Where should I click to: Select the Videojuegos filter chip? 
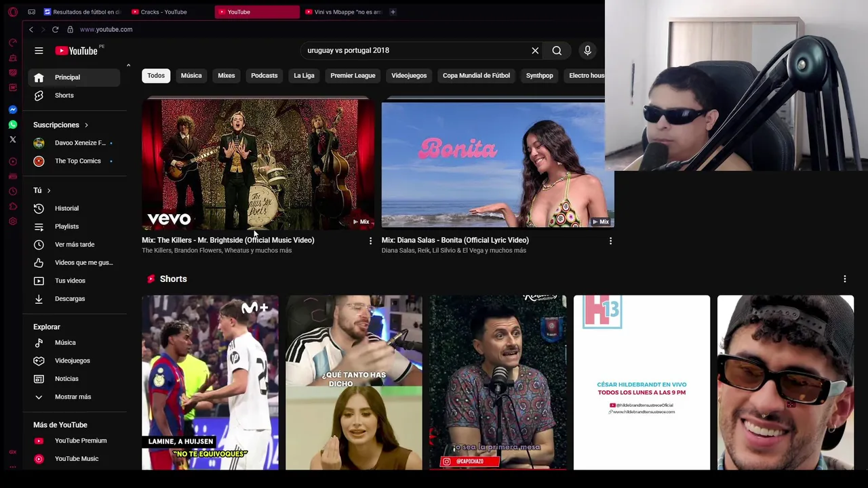pyautogui.click(x=409, y=76)
